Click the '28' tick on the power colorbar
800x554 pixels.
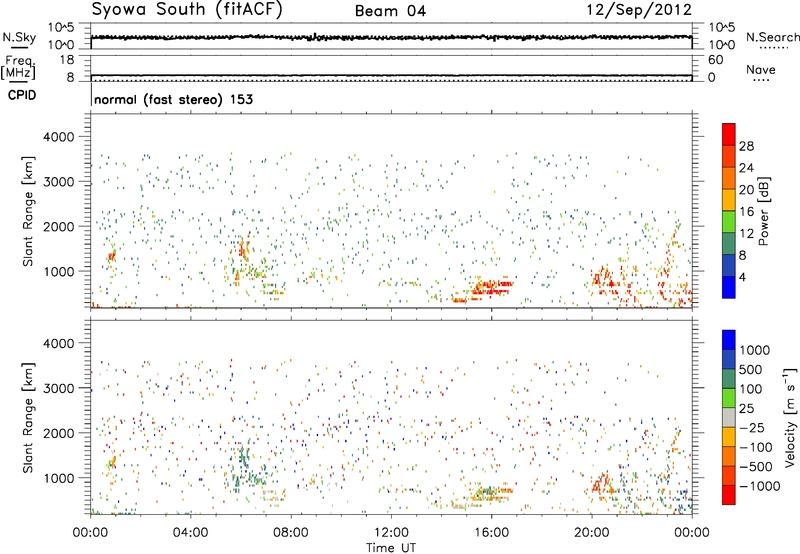tap(746, 146)
